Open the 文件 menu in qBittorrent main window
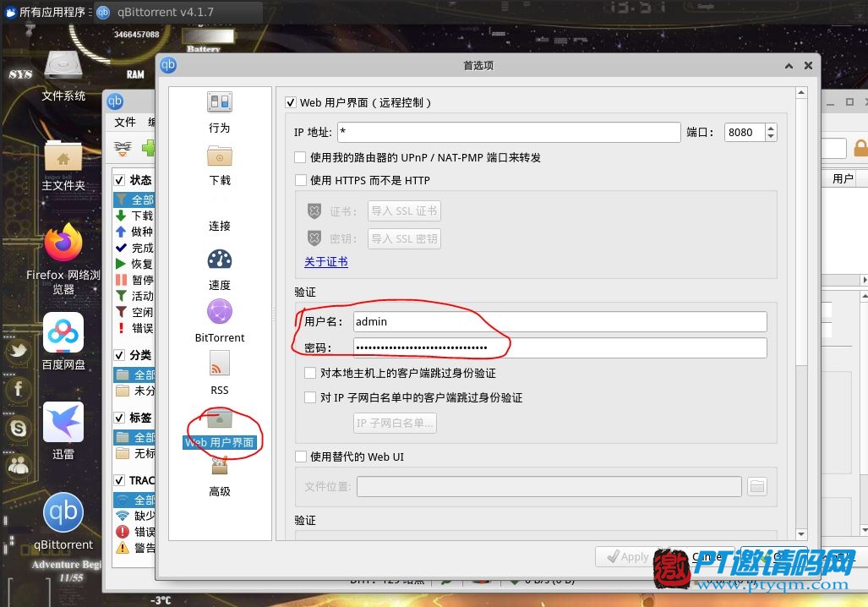The image size is (868, 607). 125,122
